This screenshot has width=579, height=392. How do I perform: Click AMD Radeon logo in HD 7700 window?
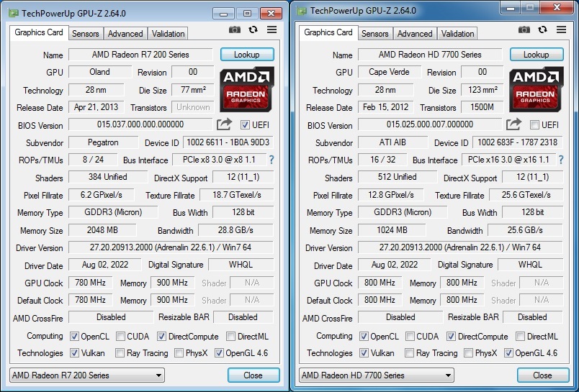tap(537, 89)
